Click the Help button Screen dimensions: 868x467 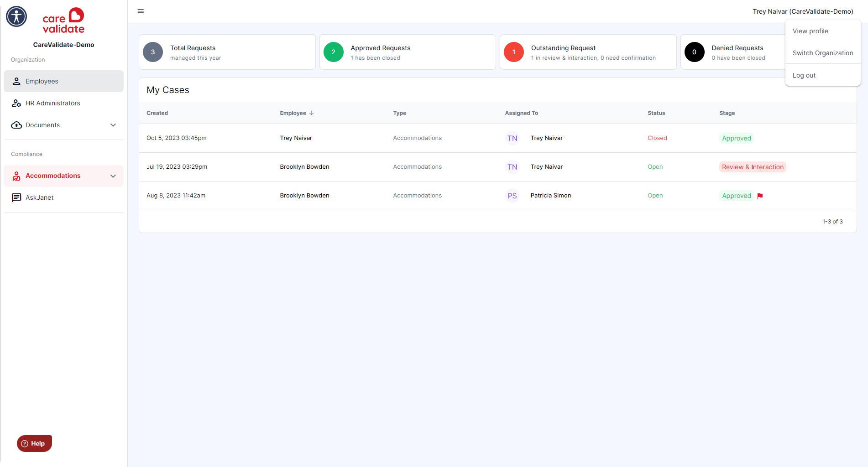[x=34, y=443]
